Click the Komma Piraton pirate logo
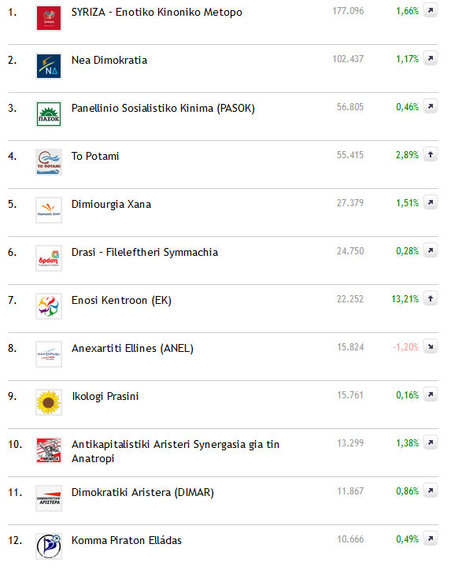The height and width of the screenshot is (570, 451). point(49,546)
